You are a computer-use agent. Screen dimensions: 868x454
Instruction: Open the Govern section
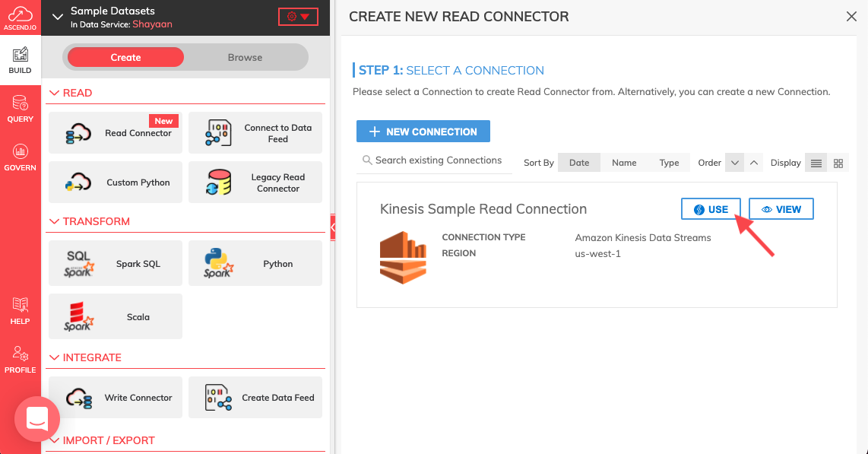(21, 157)
